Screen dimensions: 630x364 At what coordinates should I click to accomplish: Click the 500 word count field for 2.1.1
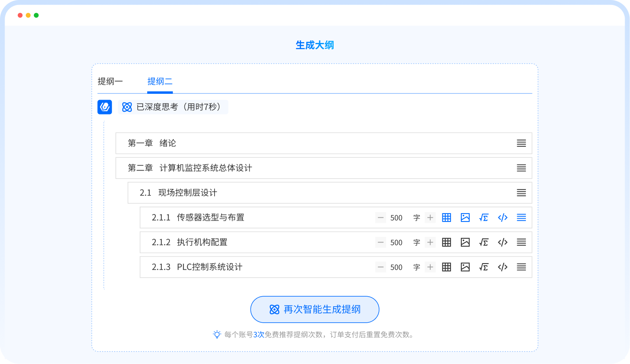pos(396,218)
